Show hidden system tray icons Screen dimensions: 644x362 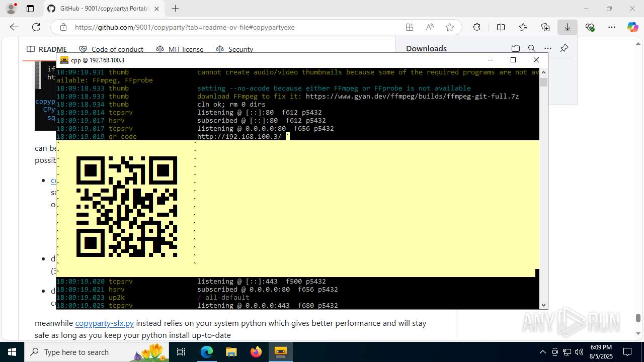coord(542,352)
